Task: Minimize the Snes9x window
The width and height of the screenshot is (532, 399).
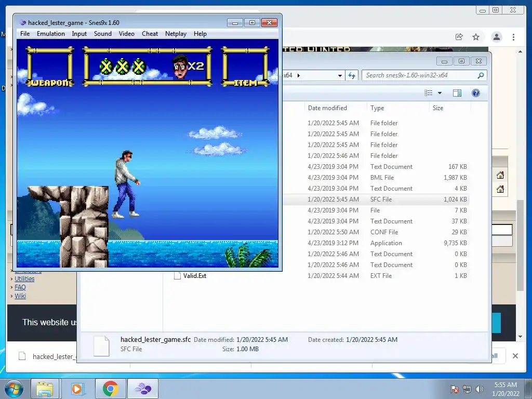Action: point(235,23)
